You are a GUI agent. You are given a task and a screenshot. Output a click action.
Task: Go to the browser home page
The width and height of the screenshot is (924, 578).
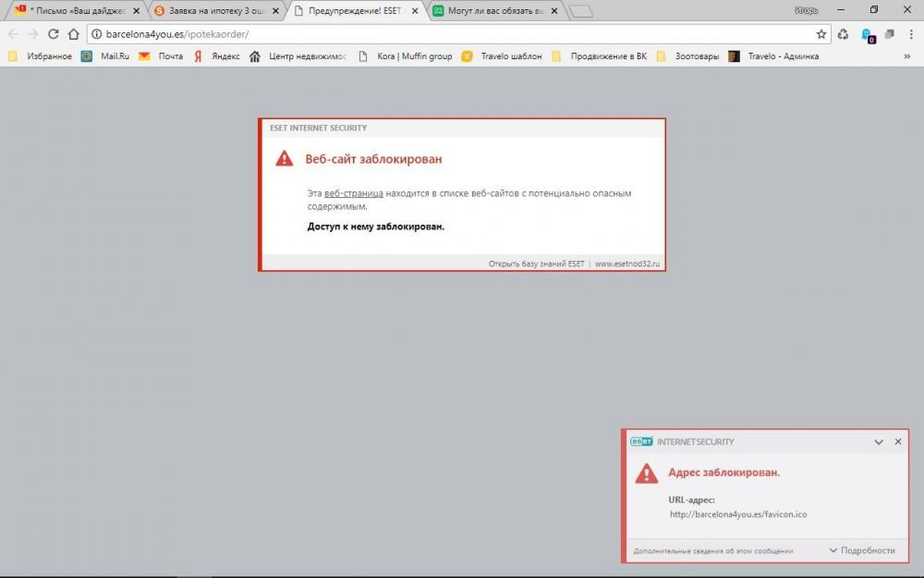73,34
